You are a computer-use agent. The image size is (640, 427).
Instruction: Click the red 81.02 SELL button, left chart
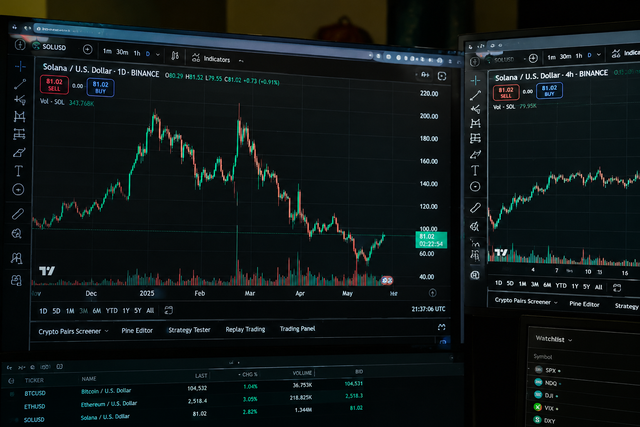point(54,85)
